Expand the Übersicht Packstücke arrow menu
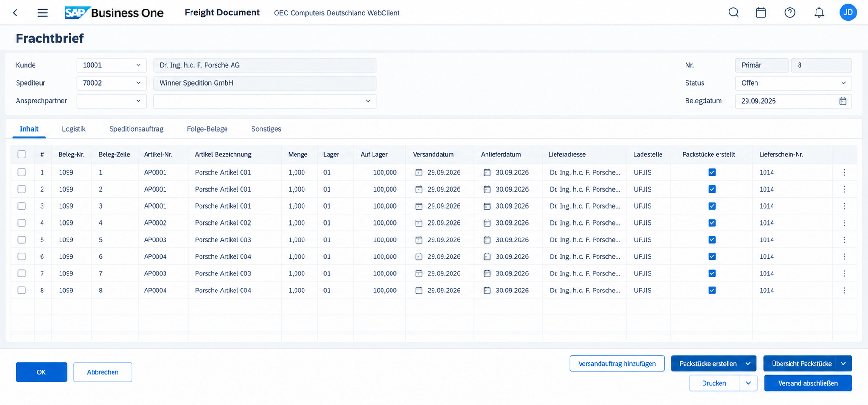This screenshot has height=405, width=868. click(844, 364)
